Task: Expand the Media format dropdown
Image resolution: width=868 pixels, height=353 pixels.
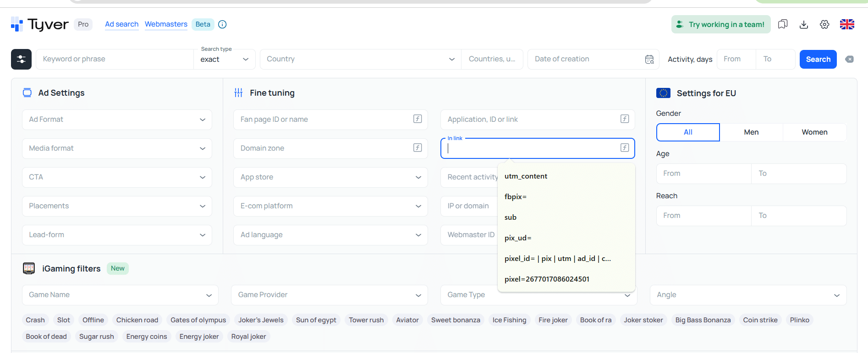Action: click(x=117, y=148)
